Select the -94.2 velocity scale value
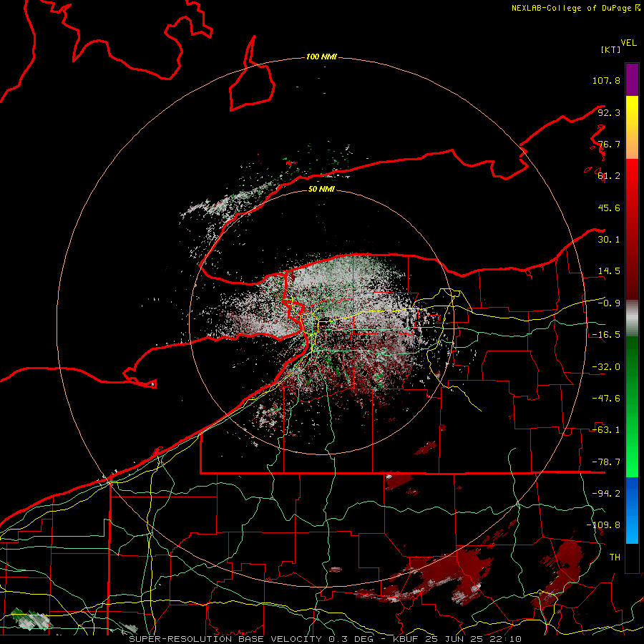The width and height of the screenshot is (644, 644). tap(606, 494)
